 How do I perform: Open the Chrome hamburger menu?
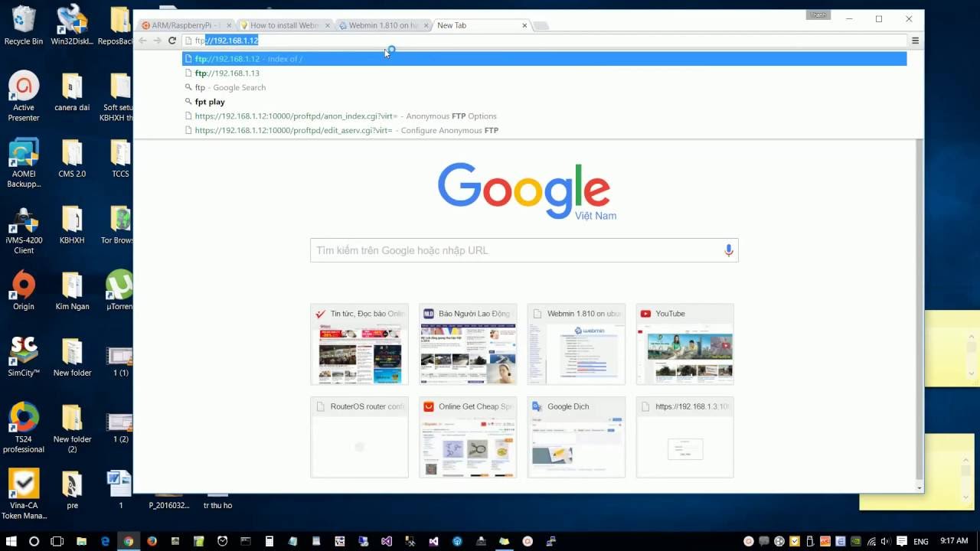coord(915,41)
